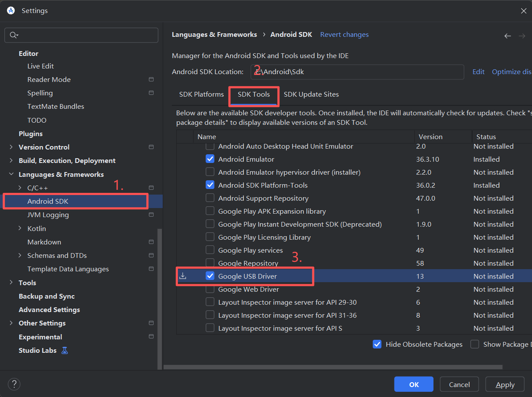Expand the Tools settings section
532x397 pixels.
11,283
